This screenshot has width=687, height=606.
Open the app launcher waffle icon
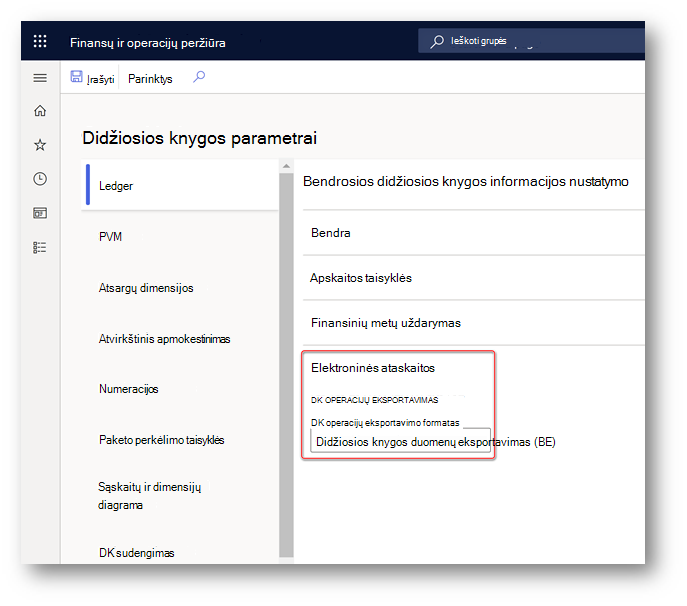[x=40, y=41]
